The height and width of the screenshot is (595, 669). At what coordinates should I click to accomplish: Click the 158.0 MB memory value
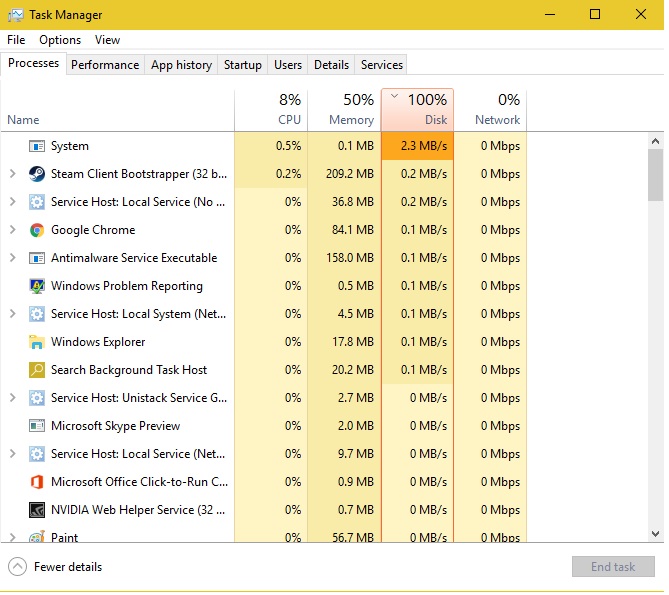(350, 258)
